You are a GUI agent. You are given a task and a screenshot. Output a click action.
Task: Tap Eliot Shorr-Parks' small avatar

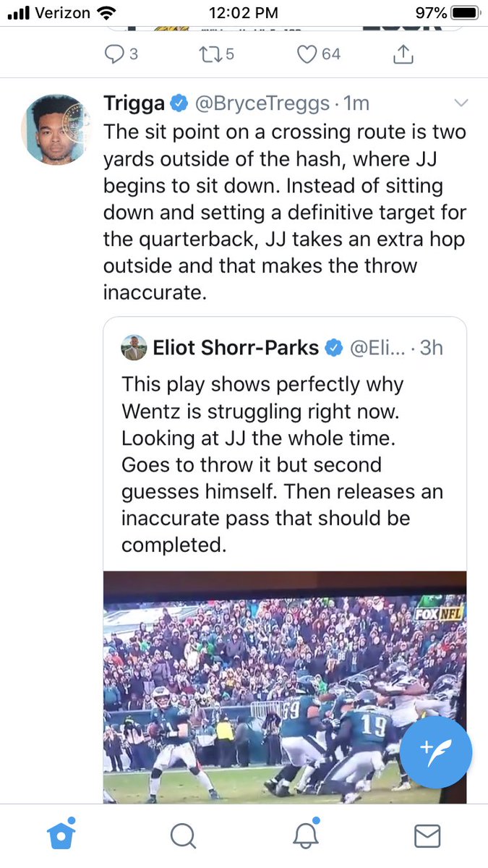(134, 348)
